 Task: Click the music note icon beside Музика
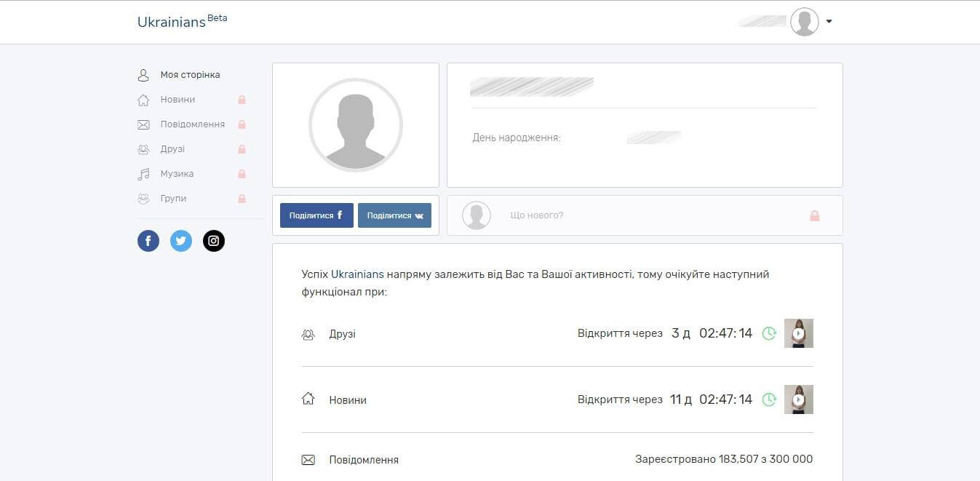[143, 174]
